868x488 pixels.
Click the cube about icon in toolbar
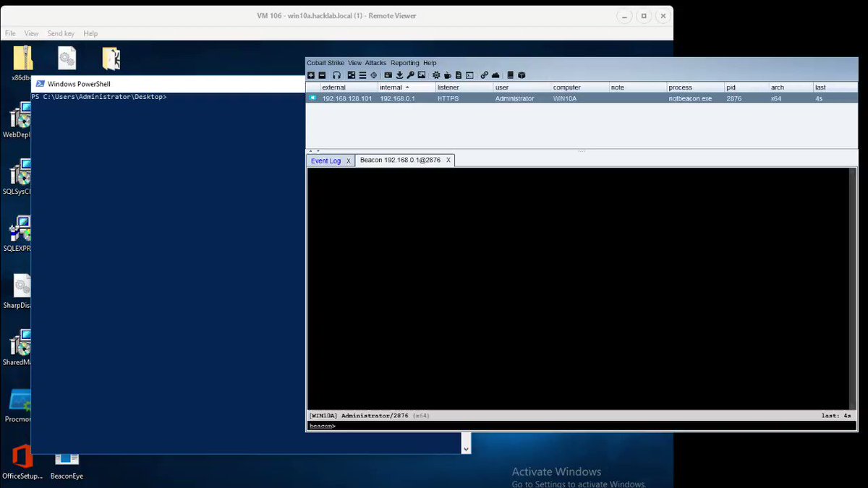[522, 75]
